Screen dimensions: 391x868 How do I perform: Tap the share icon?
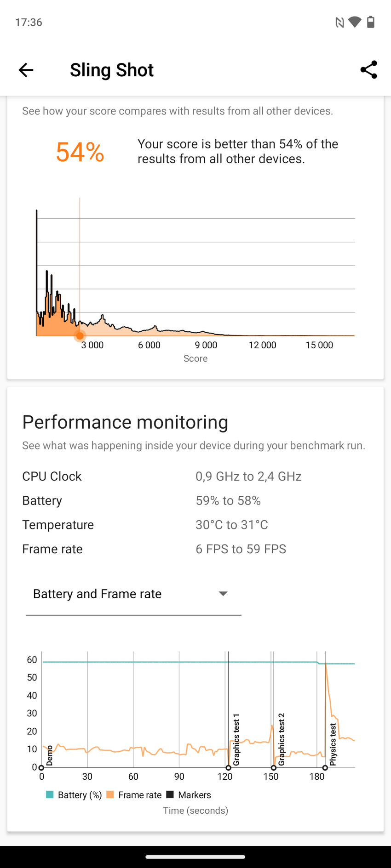(368, 70)
